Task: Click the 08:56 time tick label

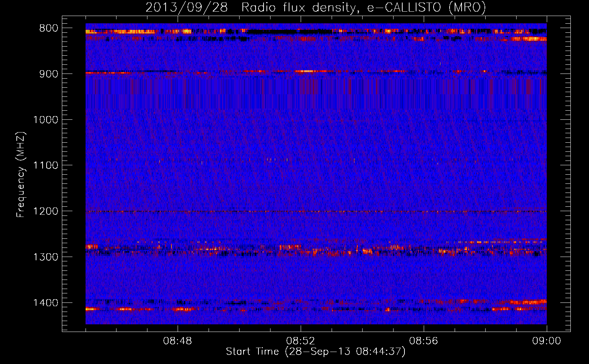Action: click(x=424, y=341)
